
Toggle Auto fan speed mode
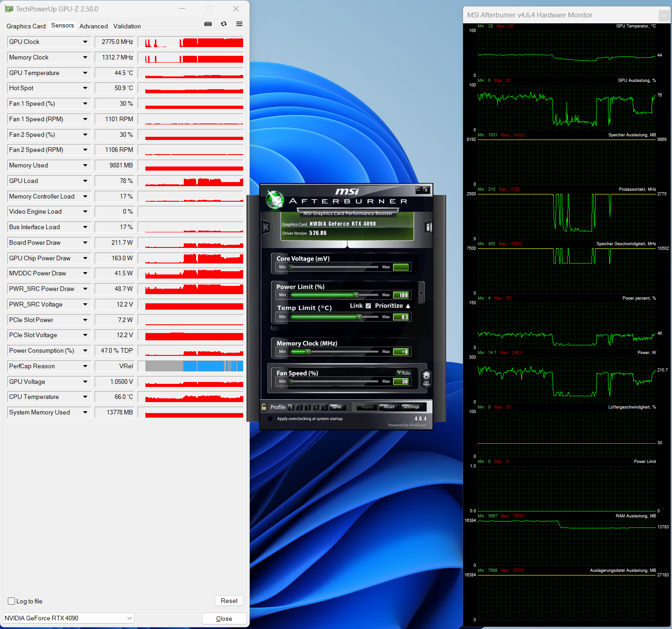click(x=404, y=373)
